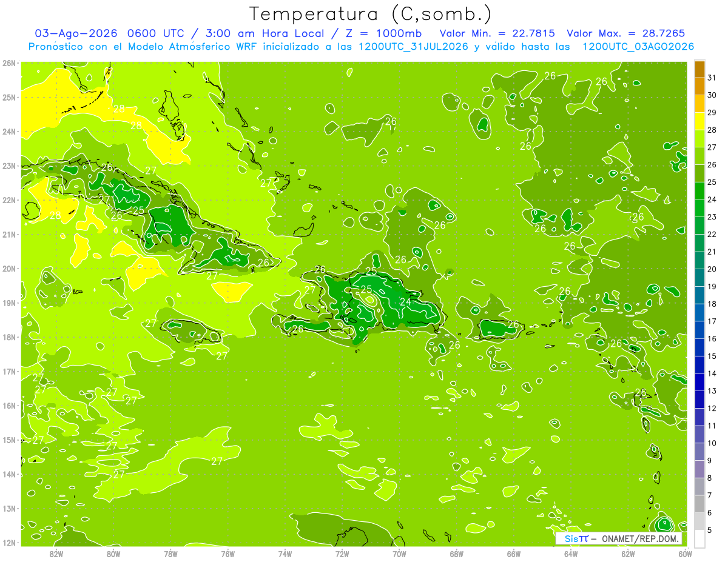
Task: Click the 20N latitude axis label
Action: tap(9, 269)
